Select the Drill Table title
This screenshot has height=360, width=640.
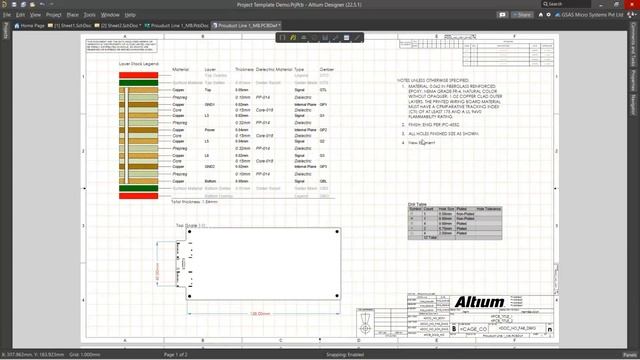tap(417, 204)
